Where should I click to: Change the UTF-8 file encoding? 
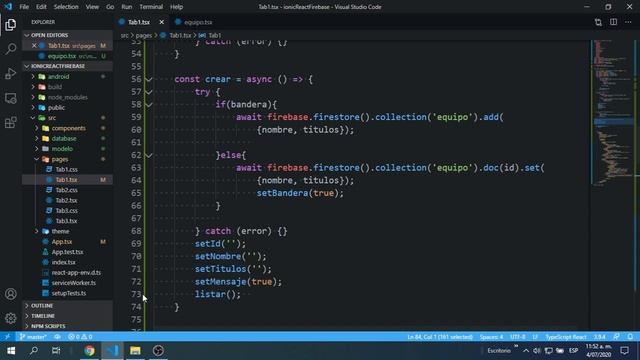click(518, 337)
